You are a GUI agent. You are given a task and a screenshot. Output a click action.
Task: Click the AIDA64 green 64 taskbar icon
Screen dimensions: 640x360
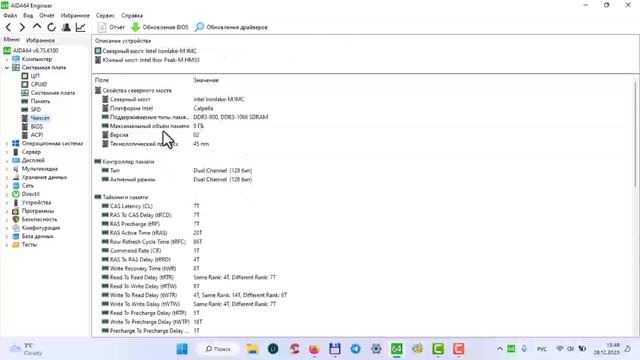pos(396,349)
